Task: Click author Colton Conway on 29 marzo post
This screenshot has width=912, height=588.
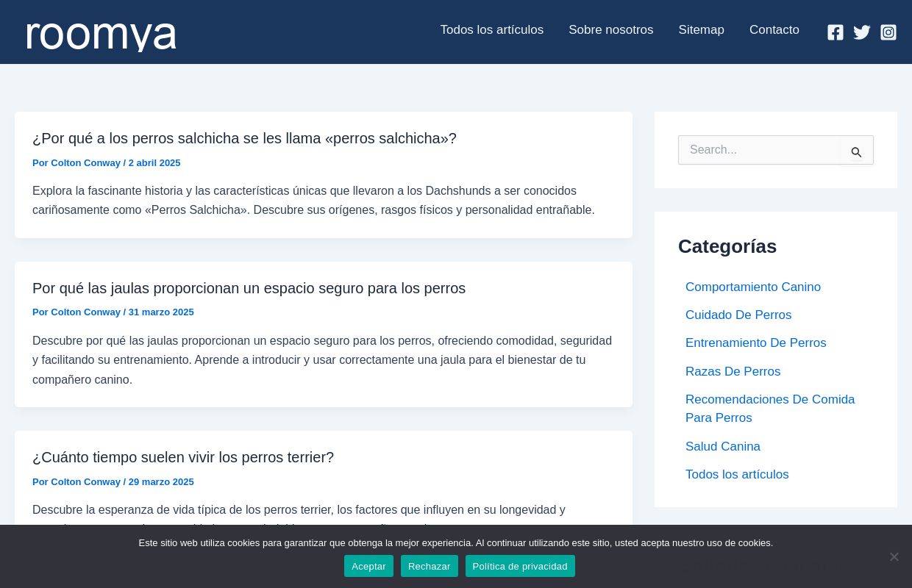Action: coord(86,482)
